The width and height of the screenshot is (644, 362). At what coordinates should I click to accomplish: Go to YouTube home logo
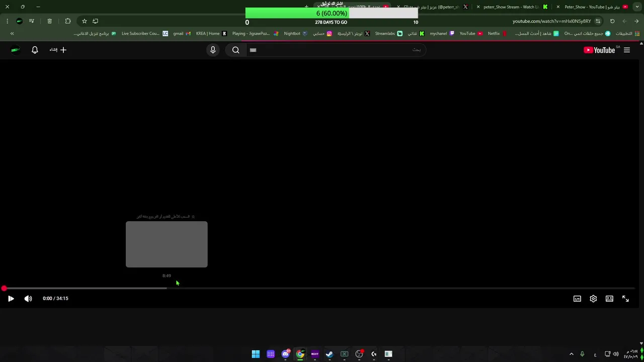coord(599,50)
